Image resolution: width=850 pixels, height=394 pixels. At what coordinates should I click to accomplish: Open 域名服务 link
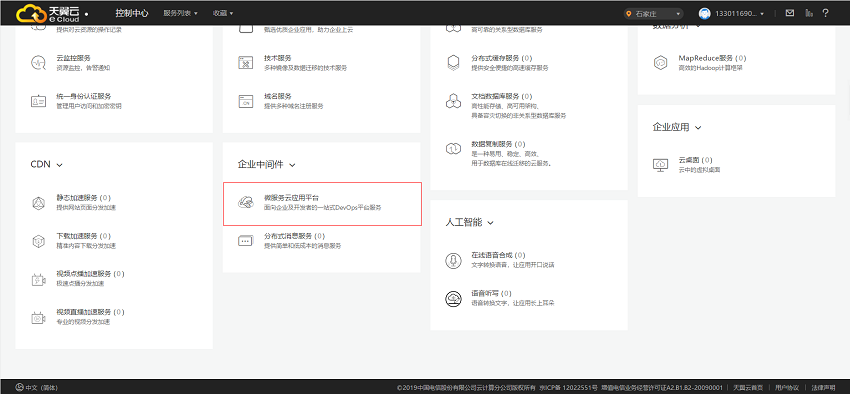278,96
